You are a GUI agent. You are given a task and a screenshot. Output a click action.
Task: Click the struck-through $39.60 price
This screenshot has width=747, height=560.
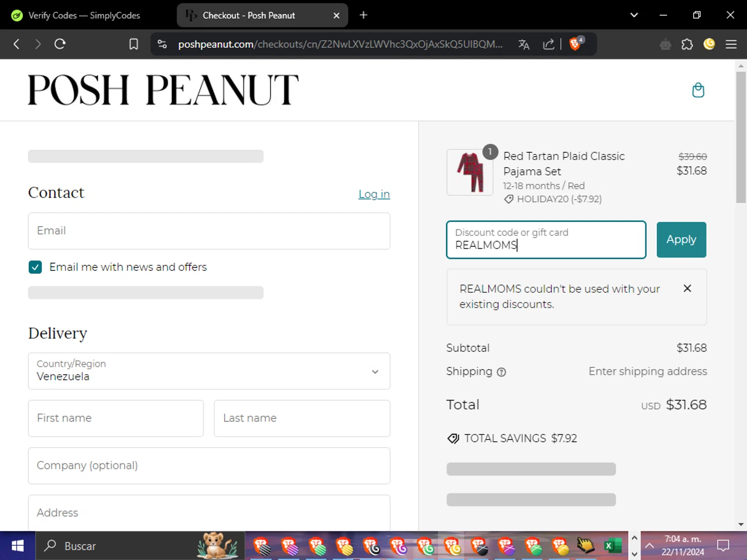[x=693, y=156]
